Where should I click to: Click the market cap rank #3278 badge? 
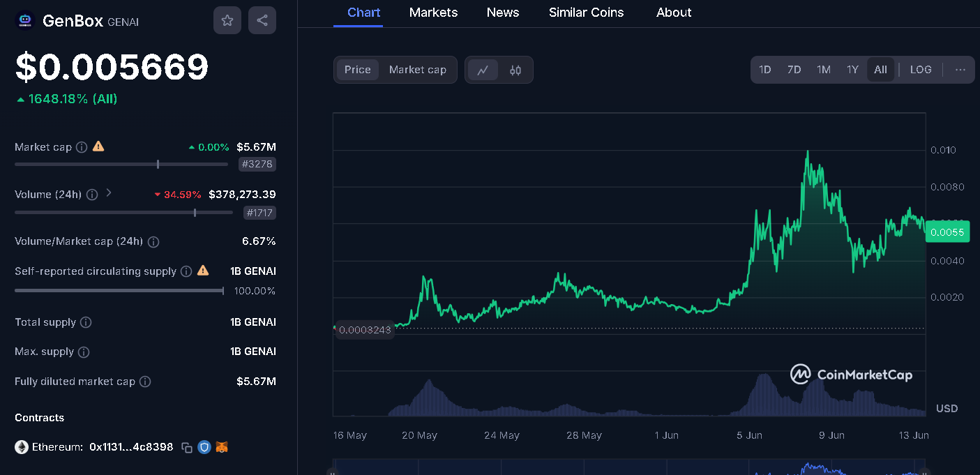point(257,165)
